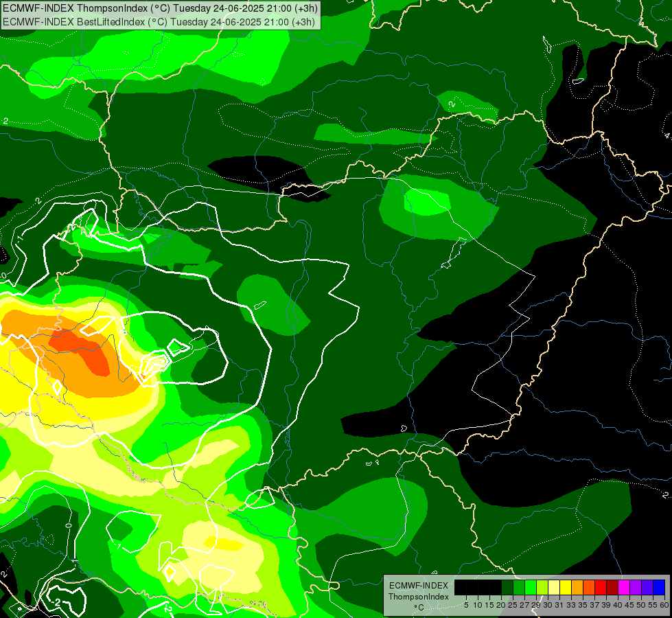
Task: Click legend tick value '15'
Action: click(489, 605)
